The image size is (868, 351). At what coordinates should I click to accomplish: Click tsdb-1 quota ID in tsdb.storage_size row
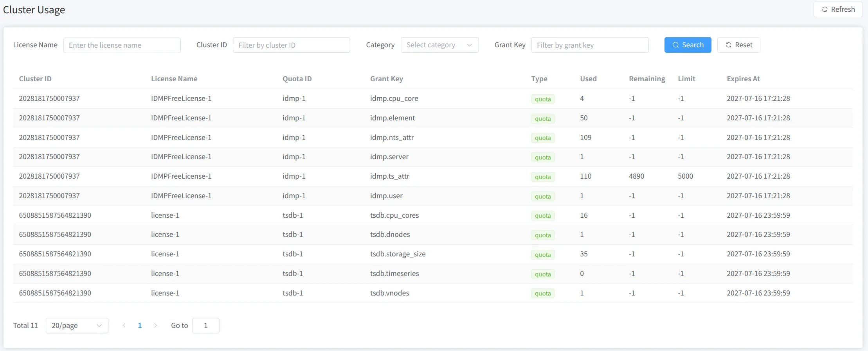tap(293, 254)
